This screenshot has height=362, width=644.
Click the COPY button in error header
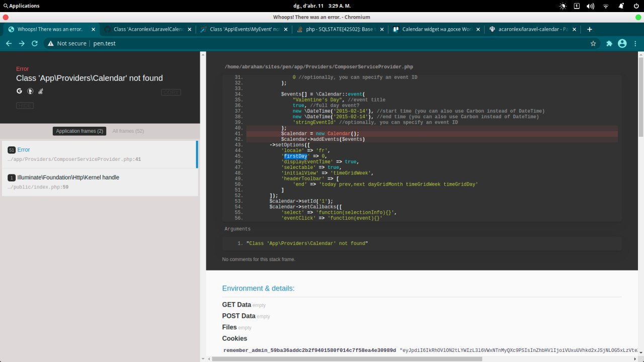pos(171,93)
